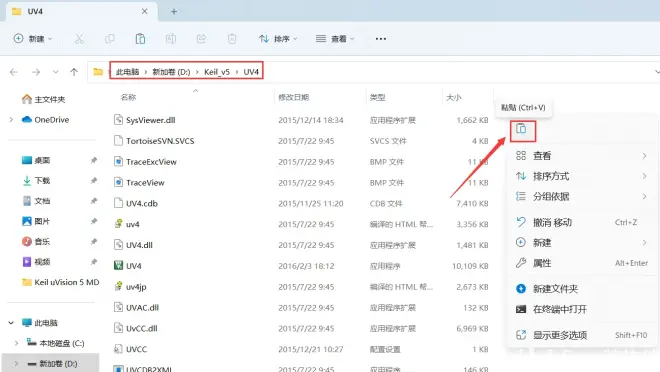Click the toolbar Copy icon

pyautogui.click(x=110, y=39)
